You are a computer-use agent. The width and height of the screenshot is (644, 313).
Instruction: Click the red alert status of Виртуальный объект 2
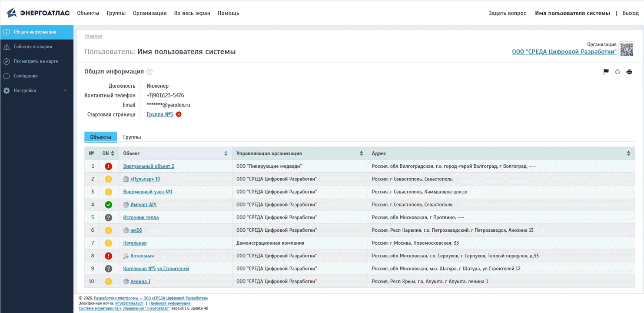[109, 166]
